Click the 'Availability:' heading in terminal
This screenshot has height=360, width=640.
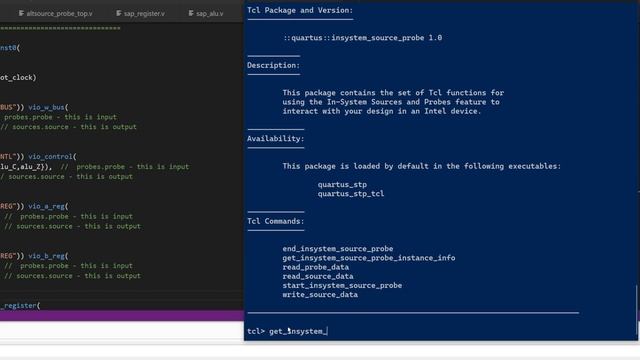[x=276, y=138]
